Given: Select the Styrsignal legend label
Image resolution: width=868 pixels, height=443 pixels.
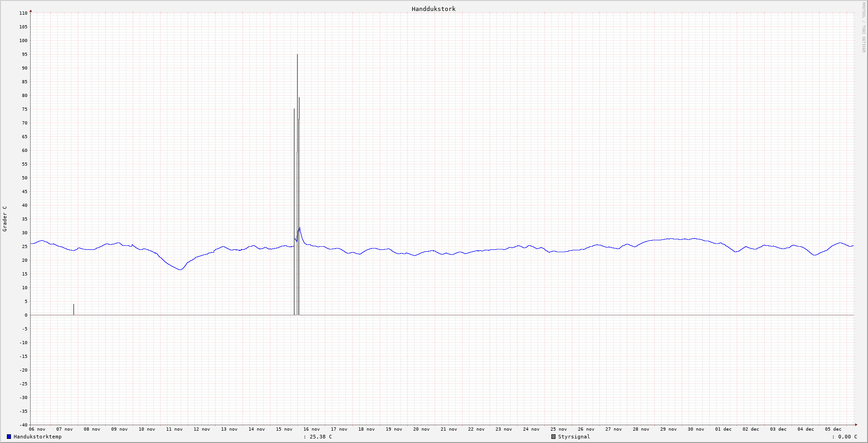Looking at the screenshot, I should 574,437.
